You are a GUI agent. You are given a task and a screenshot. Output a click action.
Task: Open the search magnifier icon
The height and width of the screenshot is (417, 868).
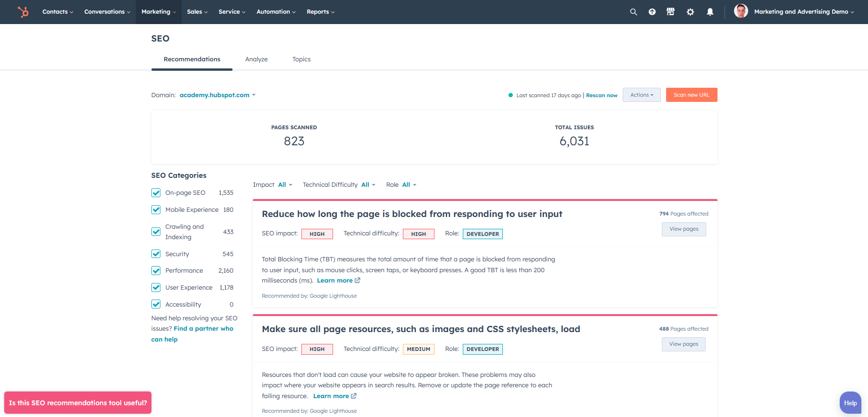click(634, 12)
